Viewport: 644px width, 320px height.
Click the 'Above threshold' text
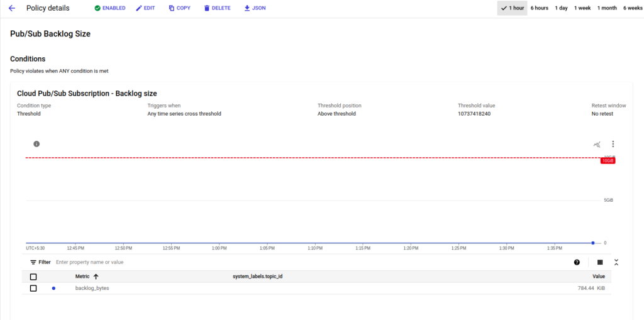pos(336,114)
